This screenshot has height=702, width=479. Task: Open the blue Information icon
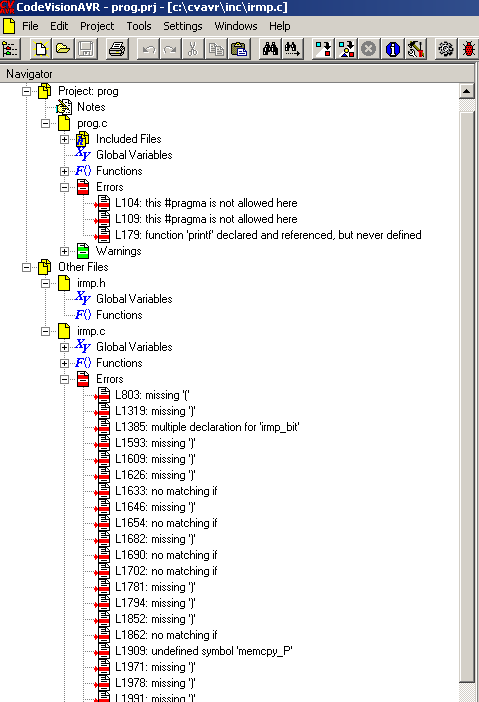[x=393, y=49]
